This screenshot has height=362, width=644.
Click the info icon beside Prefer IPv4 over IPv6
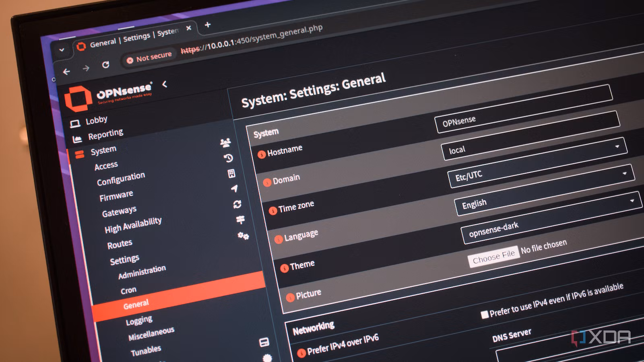pos(301,353)
